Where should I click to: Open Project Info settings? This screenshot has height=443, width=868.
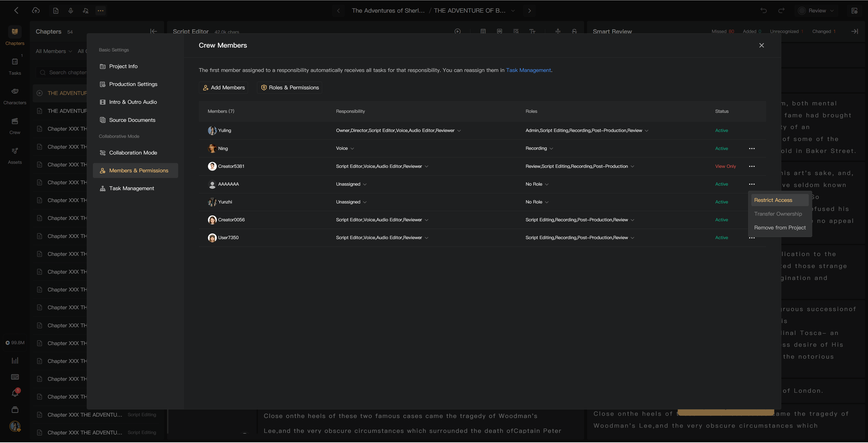(135, 66)
